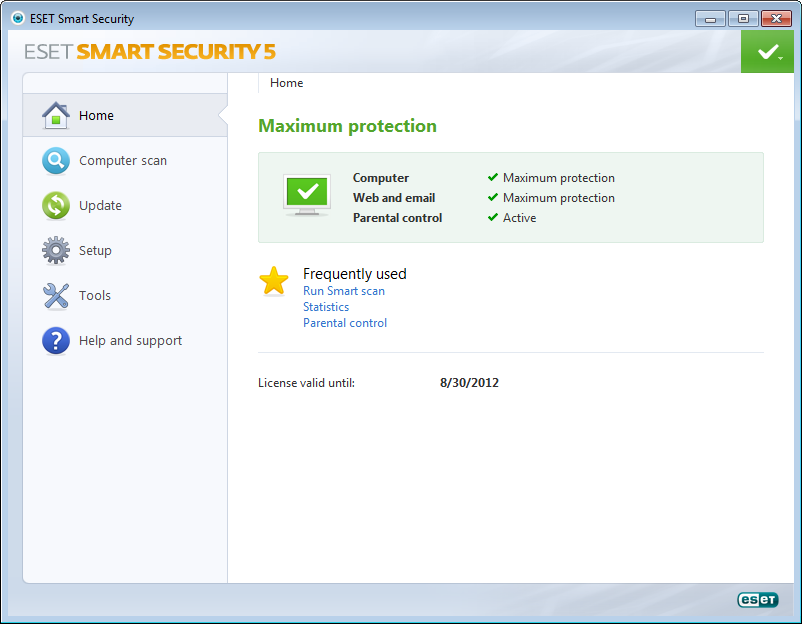
Task: Go to the Update section label
Action: pyautogui.click(x=100, y=206)
